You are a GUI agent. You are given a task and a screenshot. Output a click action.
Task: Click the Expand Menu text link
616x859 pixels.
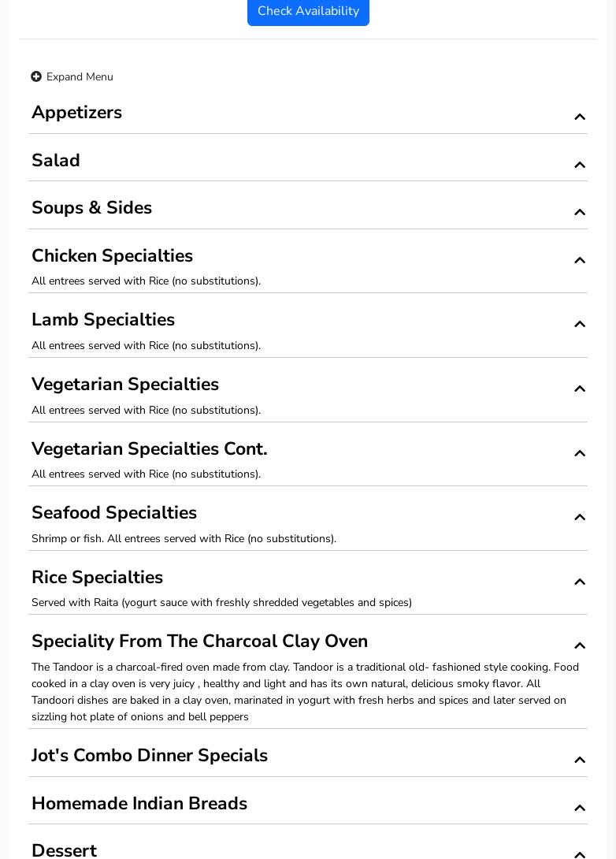coord(80,76)
